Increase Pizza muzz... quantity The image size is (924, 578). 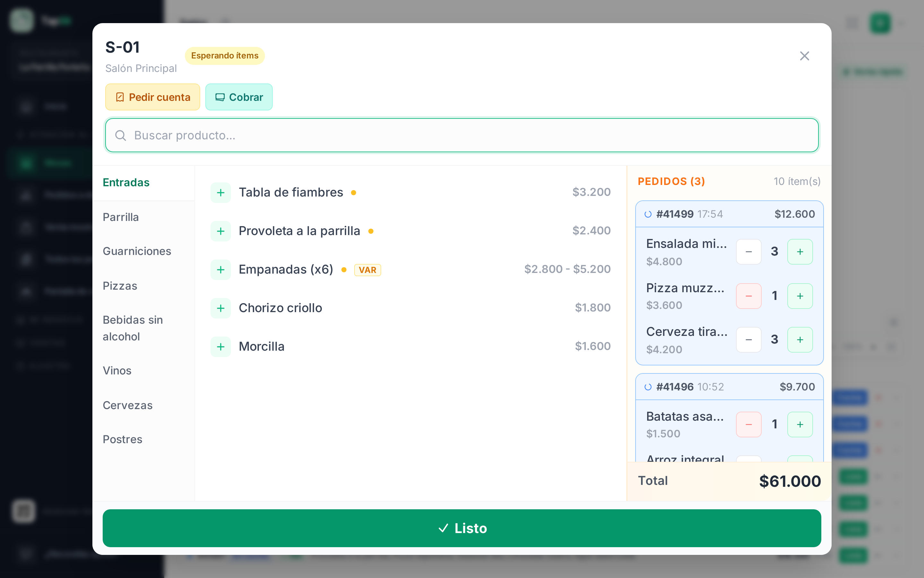coord(800,296)
